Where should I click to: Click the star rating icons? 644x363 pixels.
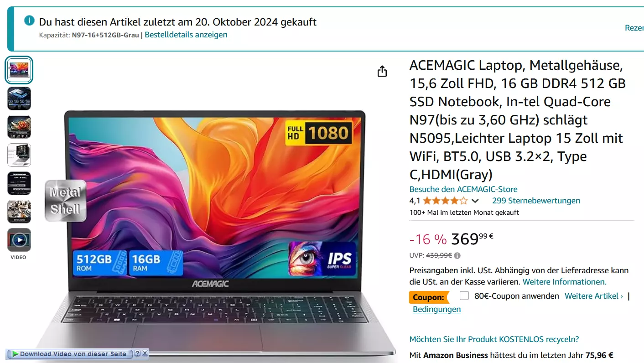[445, 201]
